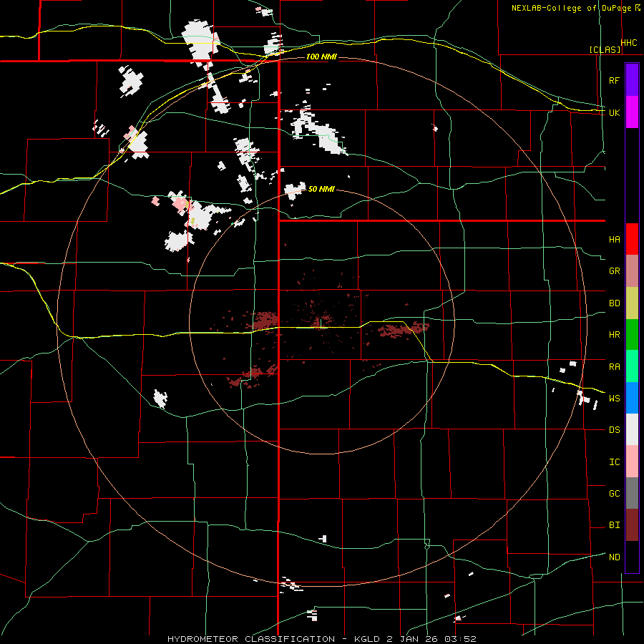Click the RF legend label
Viewport: 644px width, 644px height.
tap(614, 80)
